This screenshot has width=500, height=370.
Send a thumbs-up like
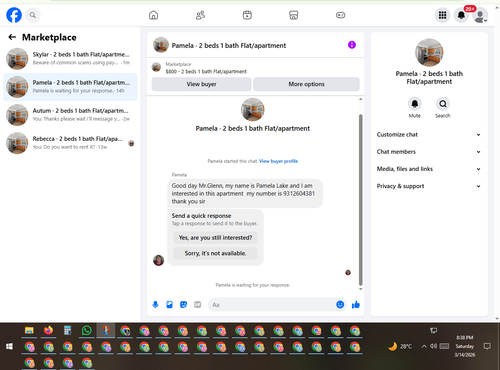coord(356,304)
